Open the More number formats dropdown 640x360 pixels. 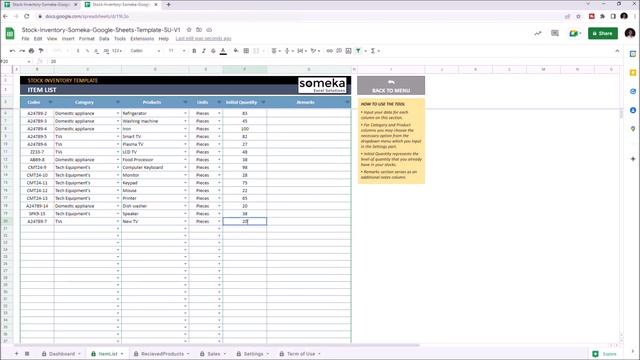[117, 51]
